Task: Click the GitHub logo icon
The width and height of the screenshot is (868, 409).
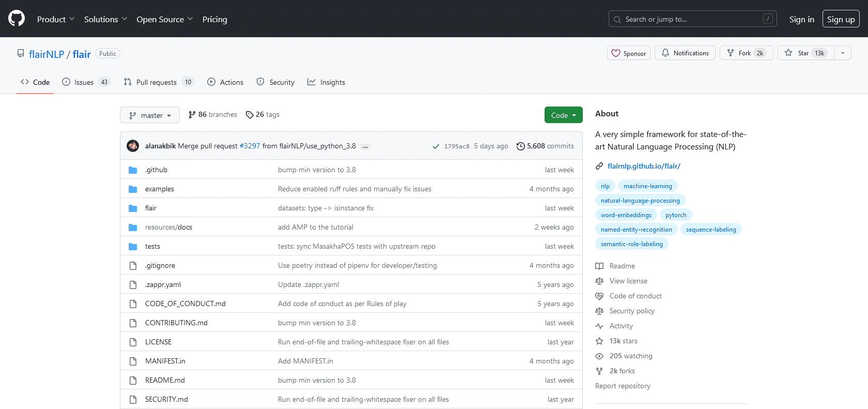Action: (x=17, y=19)
